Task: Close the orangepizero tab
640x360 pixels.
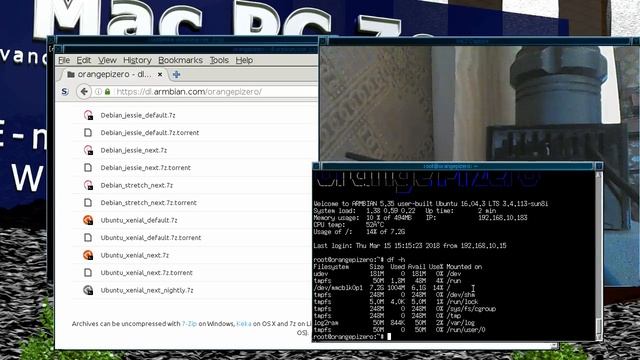Action: point(160,74)
